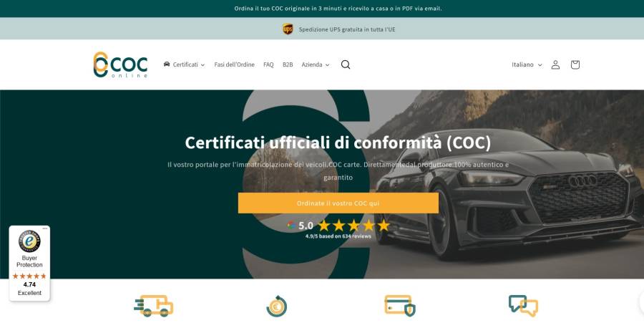Open the Italiano language selector
Screen dimensions: 644x323
tap(527, 64)
